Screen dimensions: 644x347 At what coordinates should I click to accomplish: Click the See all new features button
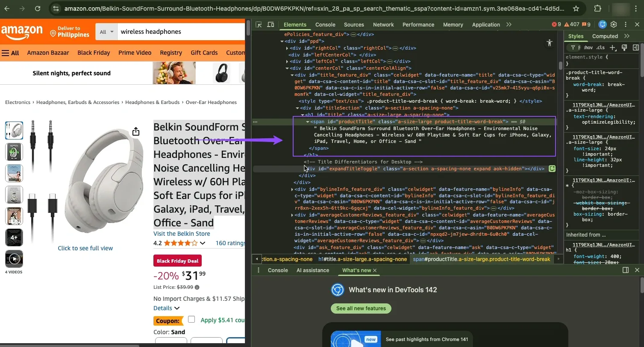click(x=361, y=308)
